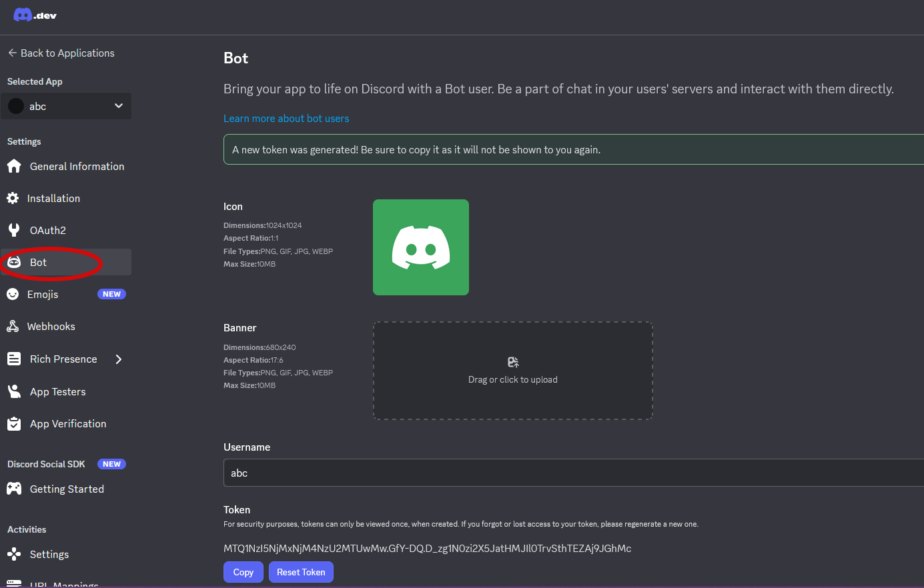Reset the bot token
Viewport: 924px width, 588px height.
pyautogui.click(x=301, y=571)
